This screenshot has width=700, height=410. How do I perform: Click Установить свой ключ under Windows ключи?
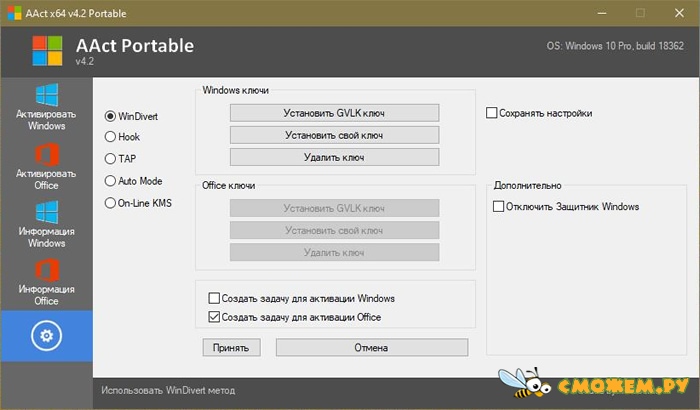(334, 135)
